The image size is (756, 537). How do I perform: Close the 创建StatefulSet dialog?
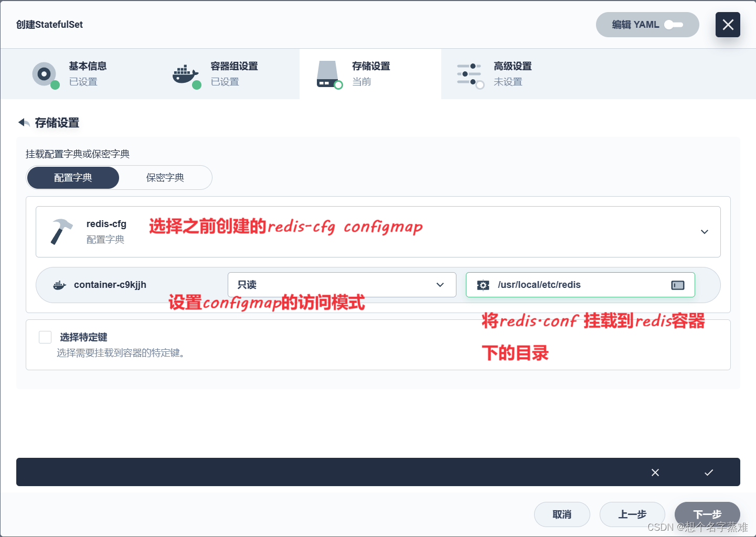pyautogui.click(x=728, y=25)
